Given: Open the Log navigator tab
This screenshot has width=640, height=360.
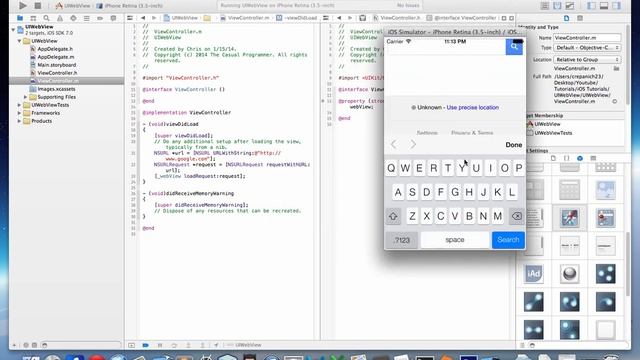Looking at the screenshot, I should point(113,18).
